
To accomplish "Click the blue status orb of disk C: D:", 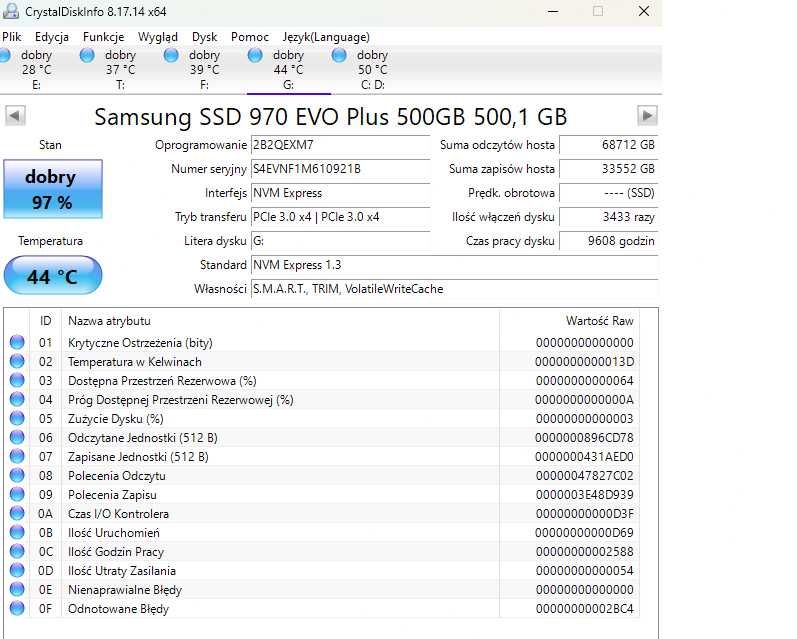I will 339,55.
